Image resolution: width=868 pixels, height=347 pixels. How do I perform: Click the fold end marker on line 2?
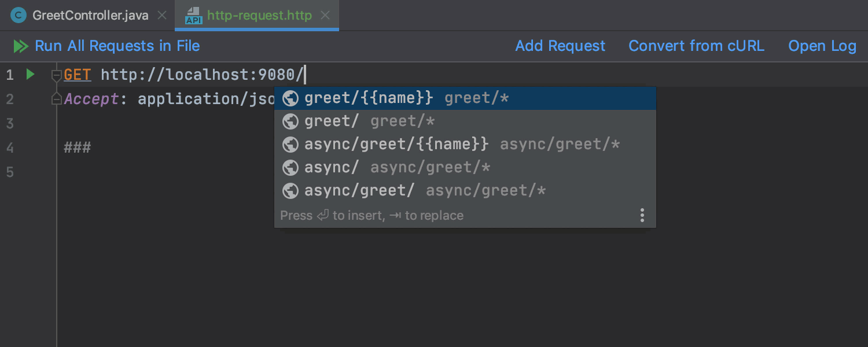(56, 99)
